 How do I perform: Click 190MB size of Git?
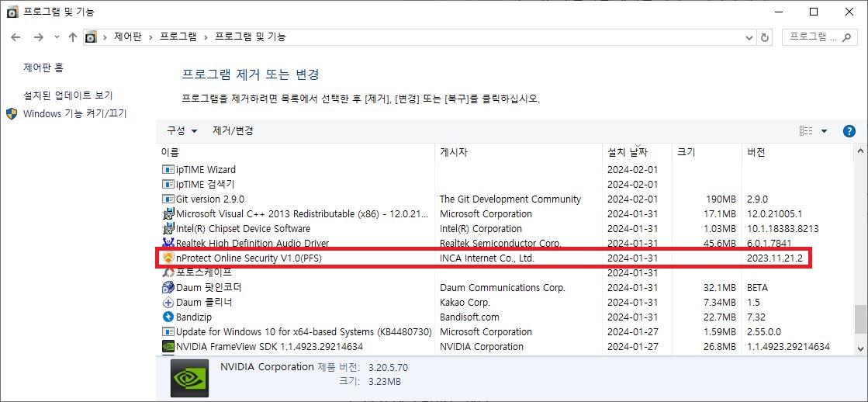click(x=720, y=199)
